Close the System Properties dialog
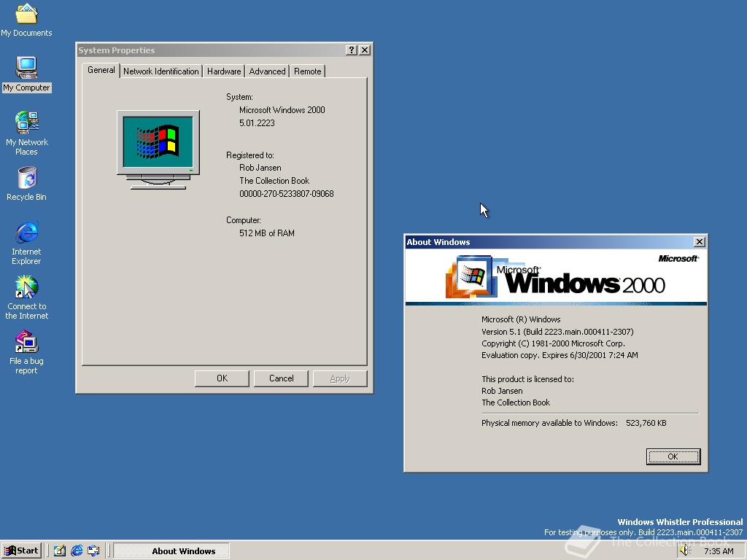Viewport: 747px width, 560px height. pos(365,50)
